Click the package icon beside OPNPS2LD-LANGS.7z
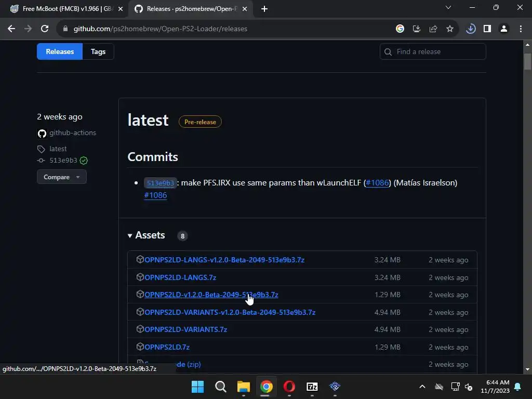This screenshot has height=399, width=532. pos(140,277)
